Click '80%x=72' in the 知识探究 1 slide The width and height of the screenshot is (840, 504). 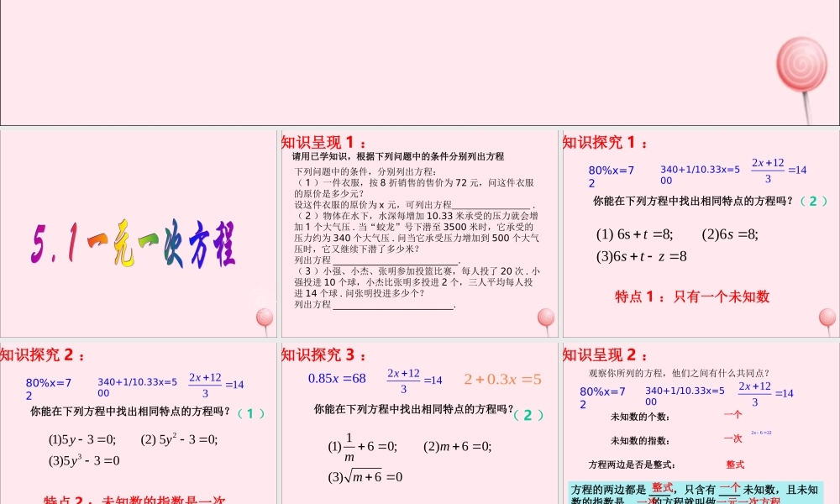coord(612,176)
